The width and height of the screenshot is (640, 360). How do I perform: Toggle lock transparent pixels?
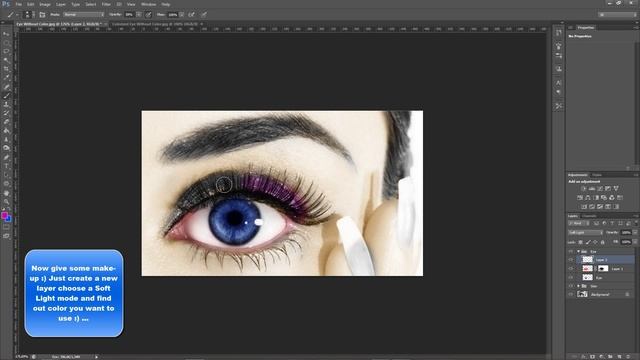click(x=580, y=242)
